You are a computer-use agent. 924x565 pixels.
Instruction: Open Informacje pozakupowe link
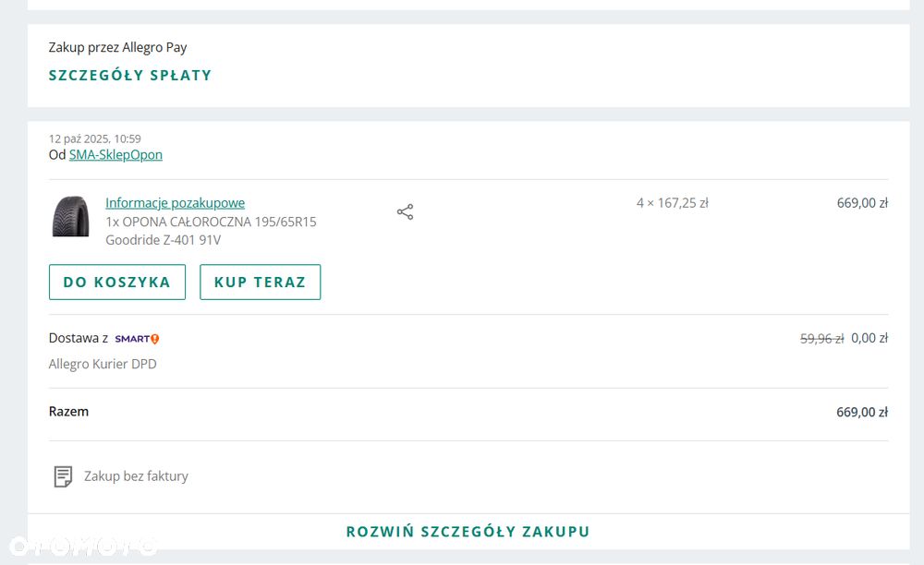[175, 203]
